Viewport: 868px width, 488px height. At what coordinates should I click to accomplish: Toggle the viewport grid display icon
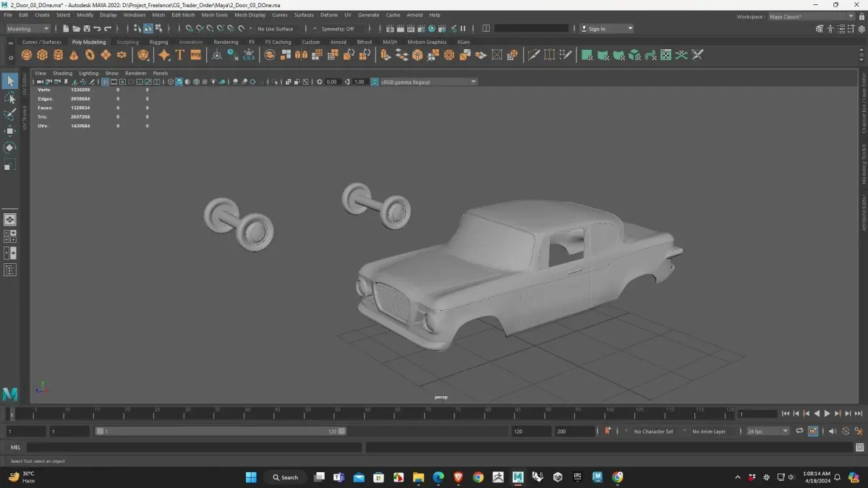click(105, 82)
